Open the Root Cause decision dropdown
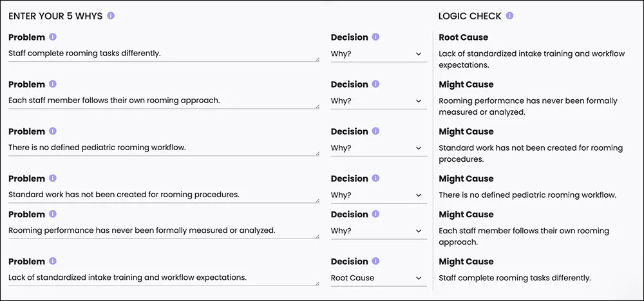644x301 pixels. click(x=378, y=278)
